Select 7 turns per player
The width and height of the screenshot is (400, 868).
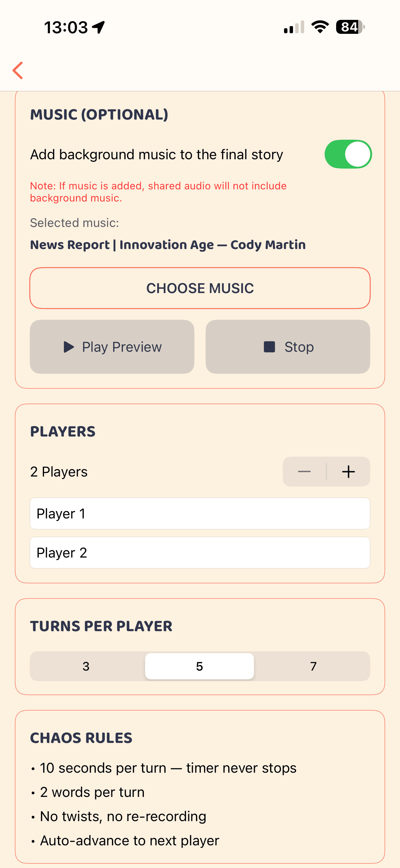pos(313,666)
